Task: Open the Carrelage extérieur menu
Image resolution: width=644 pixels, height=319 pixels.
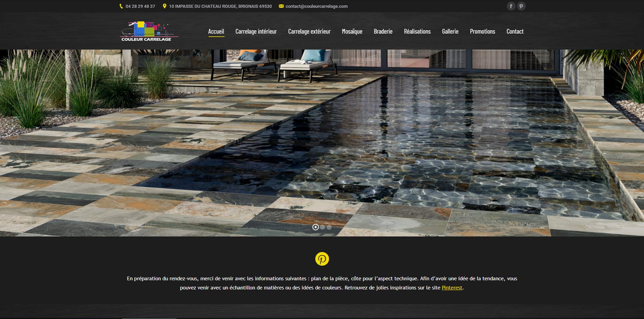Action: (x=309, y=32)
